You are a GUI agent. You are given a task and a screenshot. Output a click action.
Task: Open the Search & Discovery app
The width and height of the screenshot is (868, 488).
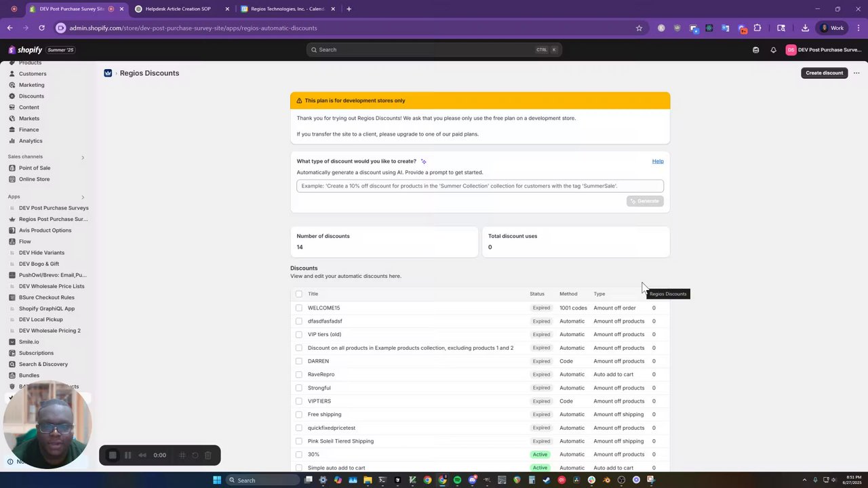(x=43, y=364)
